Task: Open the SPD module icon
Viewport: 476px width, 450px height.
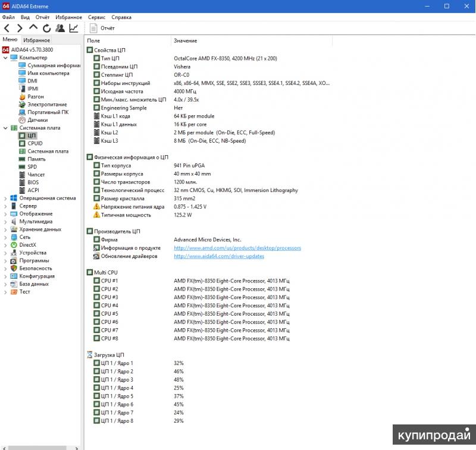Action: tap(22, 167)
